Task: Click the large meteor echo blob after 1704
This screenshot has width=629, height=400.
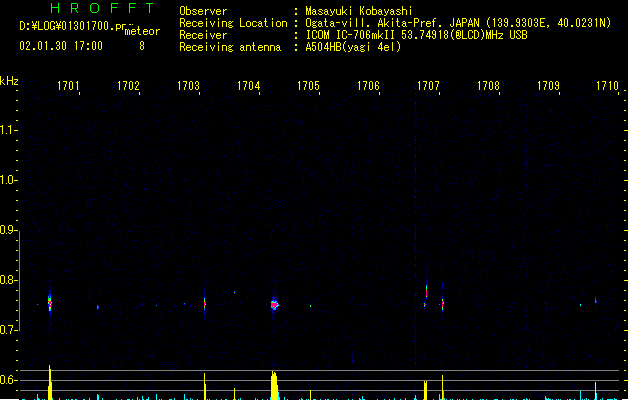Action: [274, 305]
